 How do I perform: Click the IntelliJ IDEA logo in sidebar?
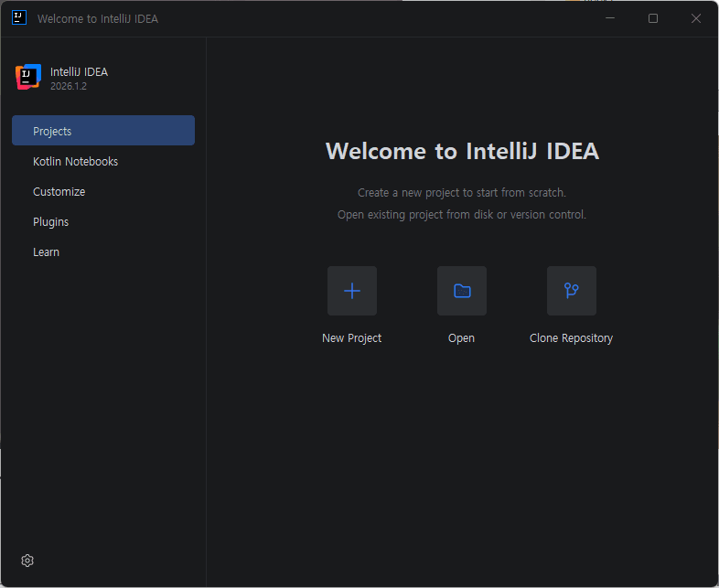coord(28,77)
